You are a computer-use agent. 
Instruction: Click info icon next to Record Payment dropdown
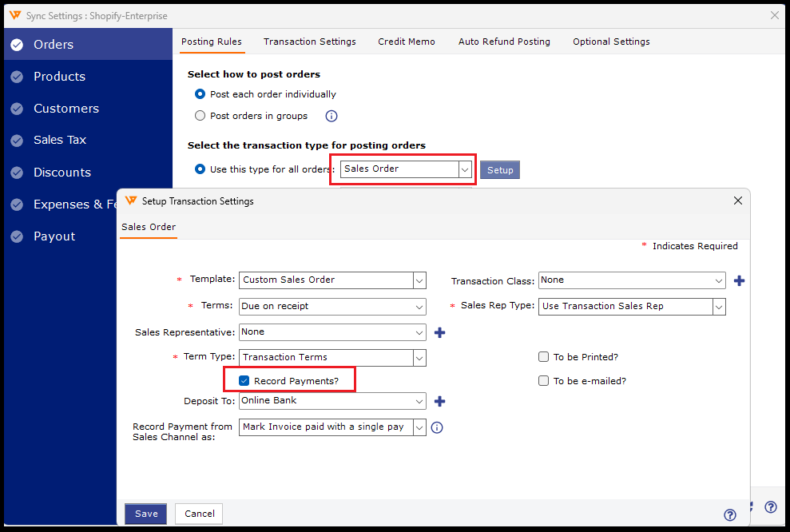point(437,427)
